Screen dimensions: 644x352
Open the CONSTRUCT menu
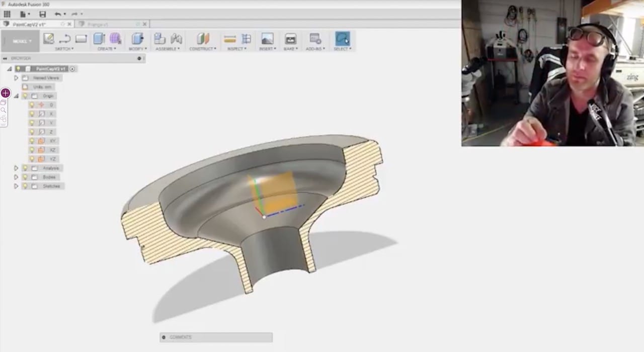(x=202, y=49)
